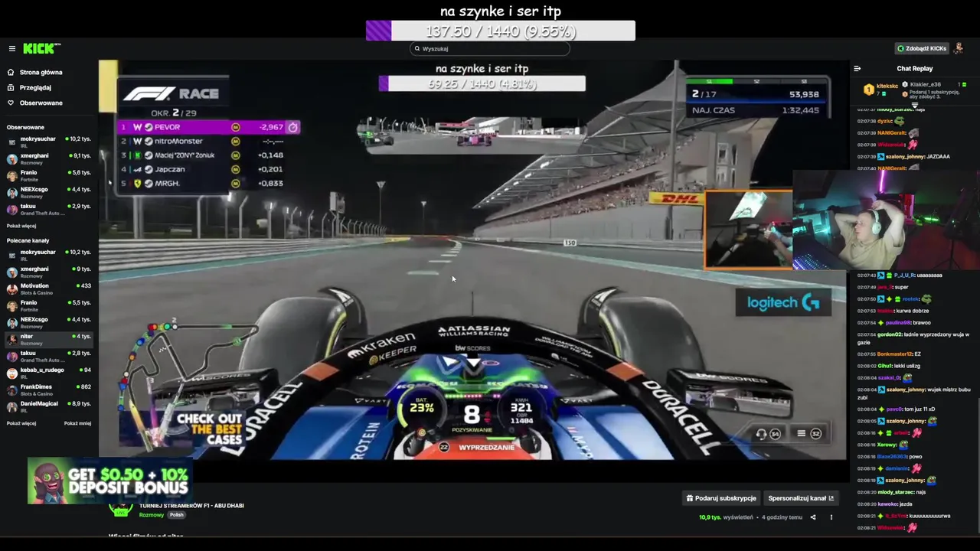Expand followed list with Pokaż więcej under Obserwowane
The height and width of the screenshot is (551, 980).
click(x=21, y=226)
